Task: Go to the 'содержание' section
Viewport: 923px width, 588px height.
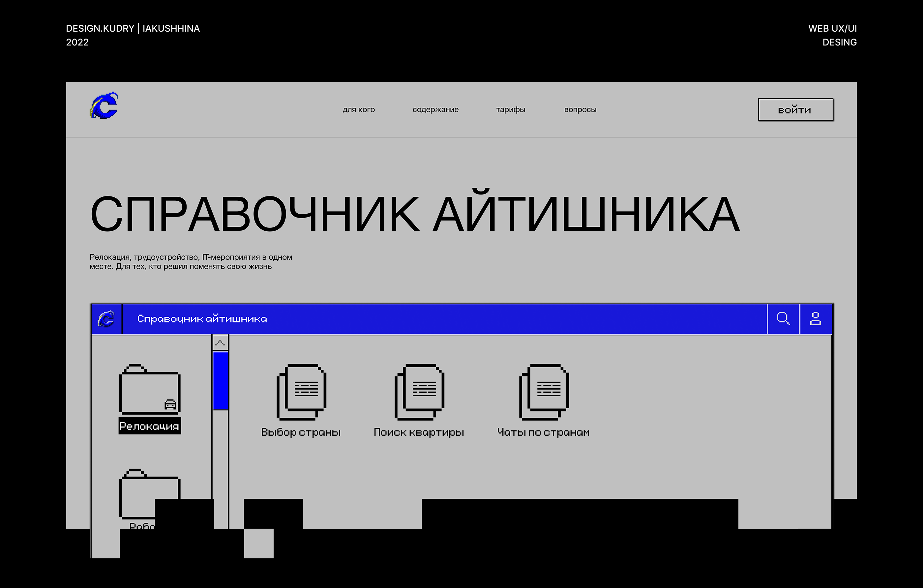Action: tap(435, 110)
